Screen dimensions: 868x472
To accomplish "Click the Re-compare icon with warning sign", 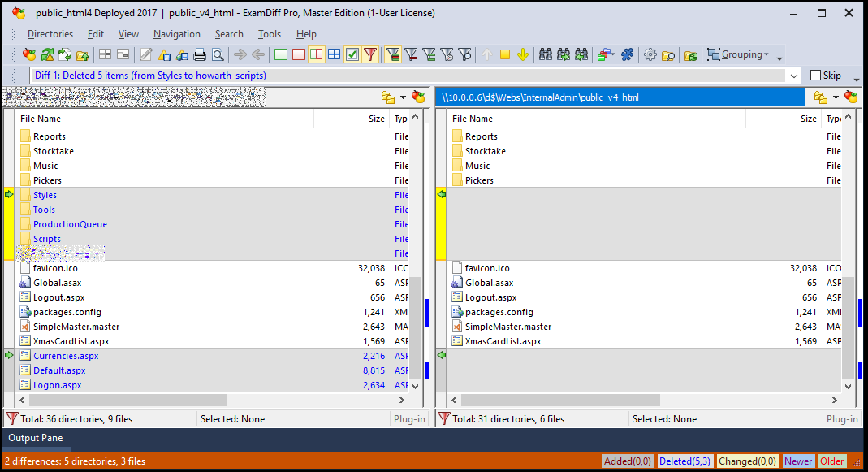I will 47,54.
